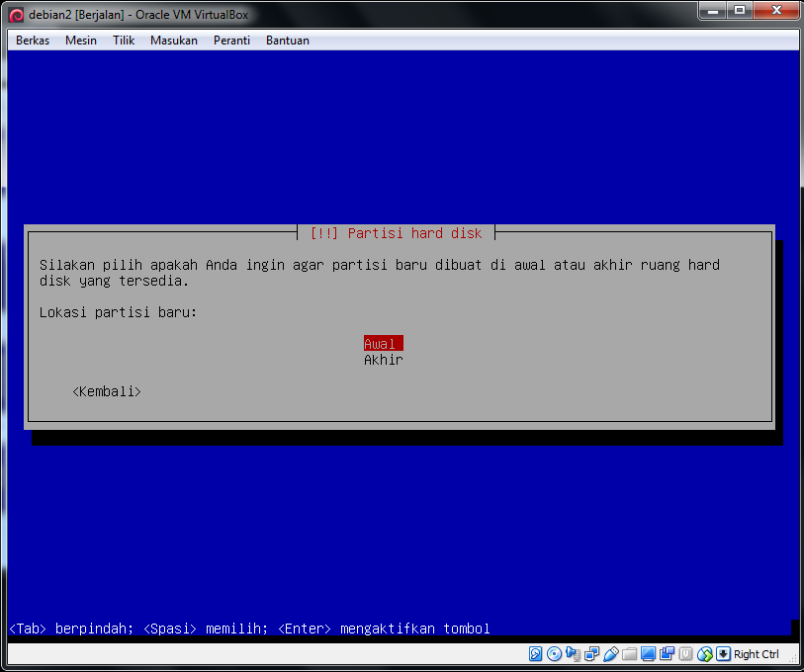Click the video capture status icon

click(668, 654)
